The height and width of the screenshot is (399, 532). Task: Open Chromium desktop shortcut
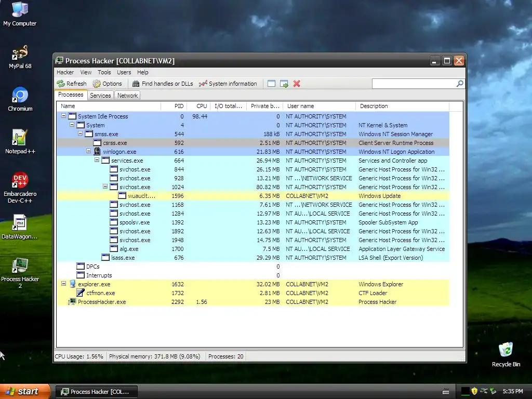click(20, 99)
